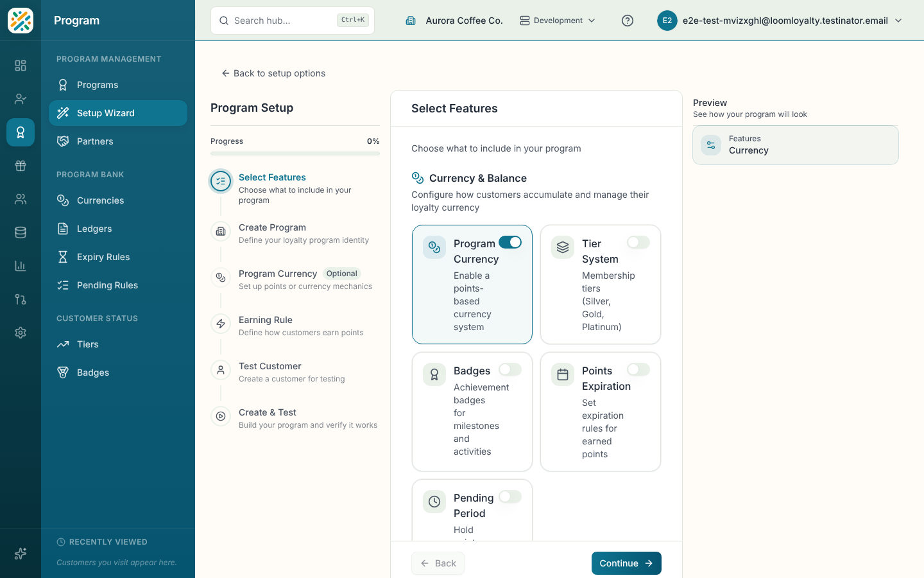Click the Test Customer person icon
The height and width of the screenshot is (578, 924).
(221, 370)
